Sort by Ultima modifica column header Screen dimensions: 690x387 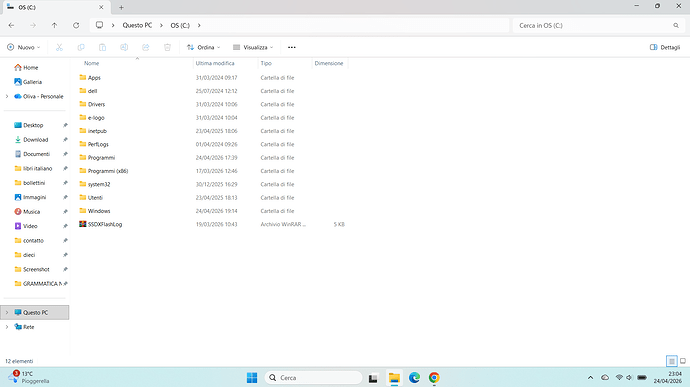click(x=215, y=63)
